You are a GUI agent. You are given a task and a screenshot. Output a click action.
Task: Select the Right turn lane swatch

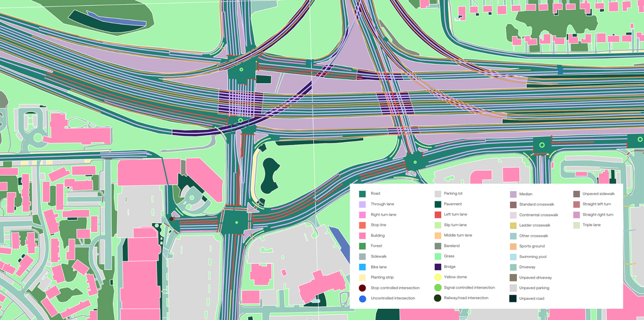(362, 214)
